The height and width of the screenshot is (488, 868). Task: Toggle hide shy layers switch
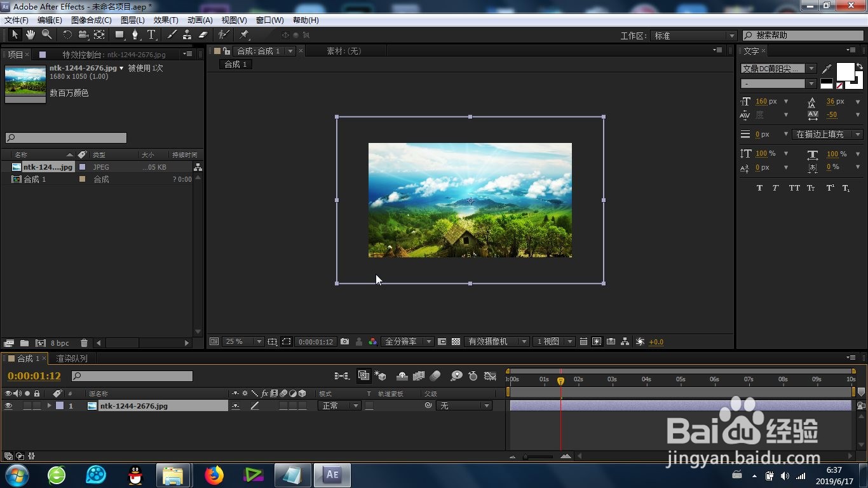[x=402, y=376]
